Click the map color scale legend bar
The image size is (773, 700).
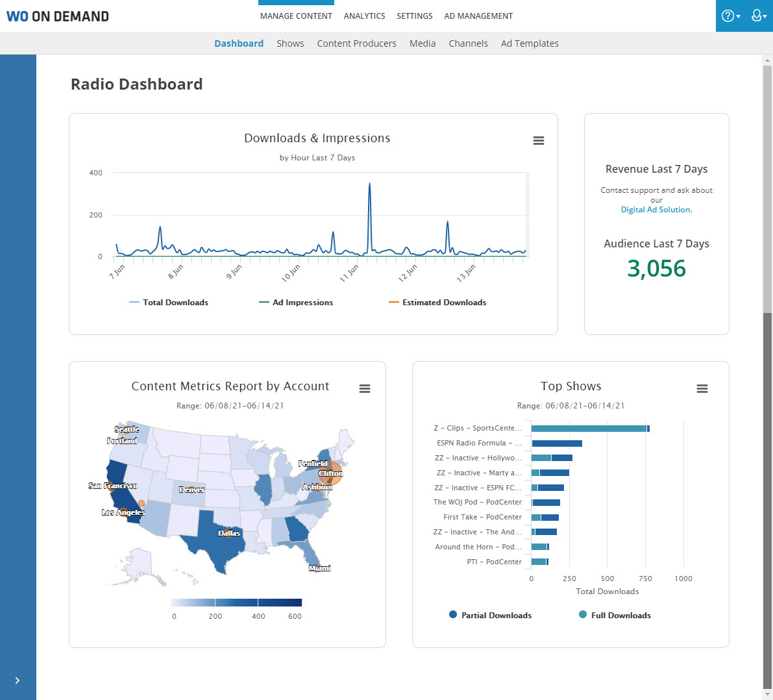[x=236, y=603]
